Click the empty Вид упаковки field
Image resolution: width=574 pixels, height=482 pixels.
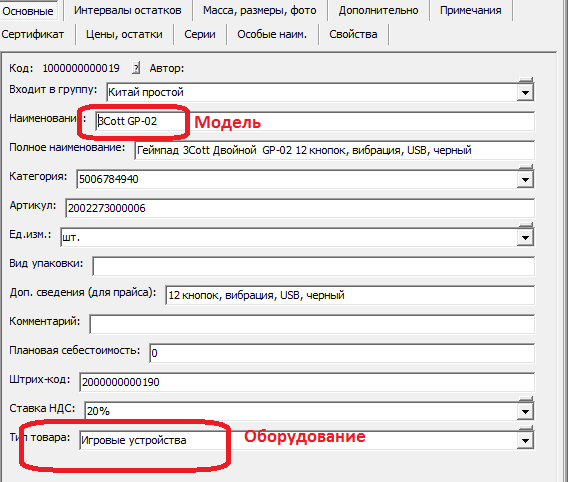(x=314, y=266)
